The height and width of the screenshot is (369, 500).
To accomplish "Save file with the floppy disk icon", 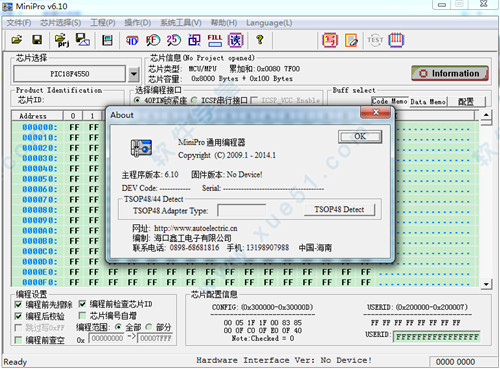I will point(37,40).
